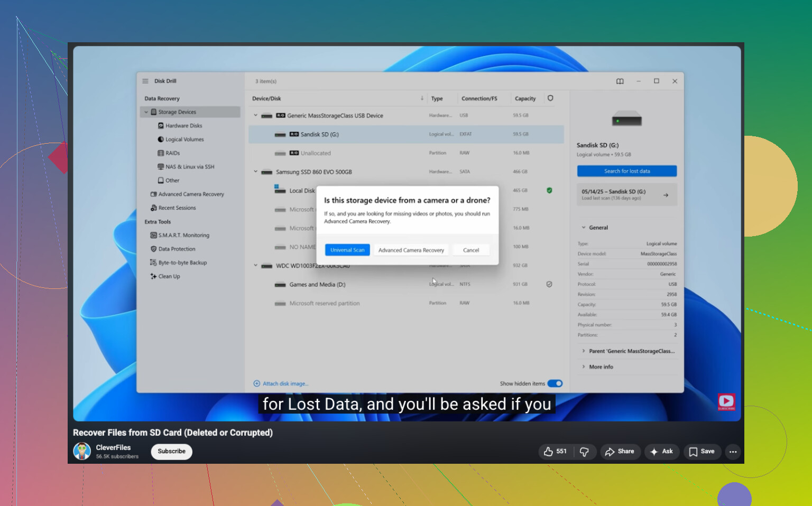This screenshot has height=506, width=812.
Task: Subscribe to CleverFiles channel
Action: [x=171, y=452]
